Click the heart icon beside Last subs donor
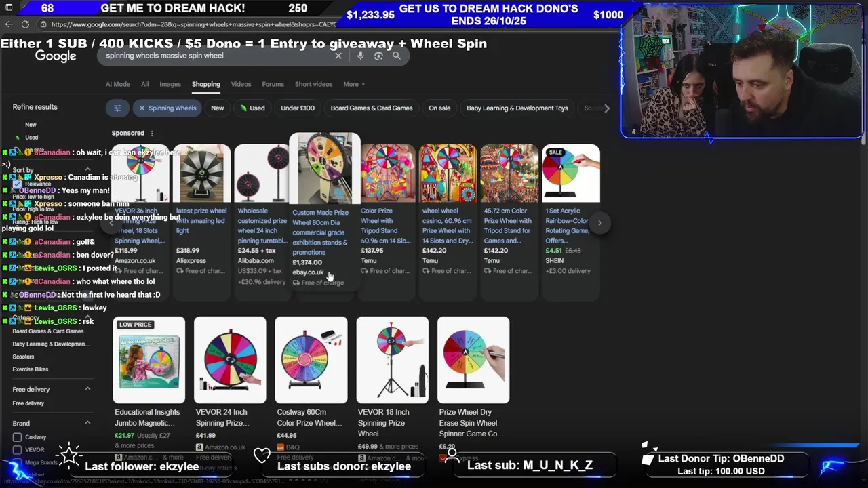The width and height of the screenshot is (868, 488). tap(262, 455)
